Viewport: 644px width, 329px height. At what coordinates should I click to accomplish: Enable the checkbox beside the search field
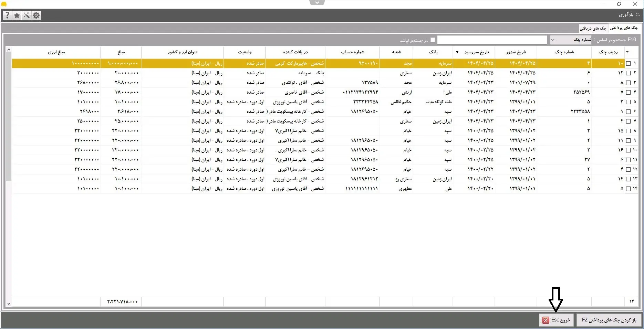[433, 40]
